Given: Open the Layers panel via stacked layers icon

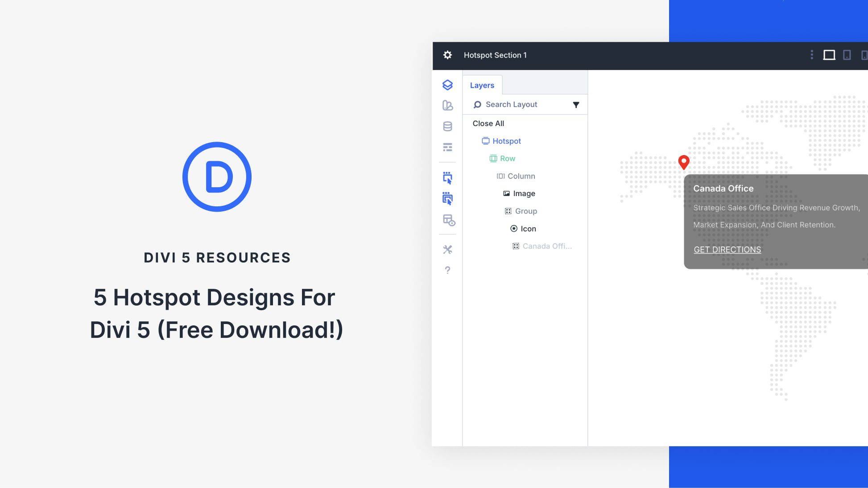Looking at the screenshot, I should (x=447, y=85).
